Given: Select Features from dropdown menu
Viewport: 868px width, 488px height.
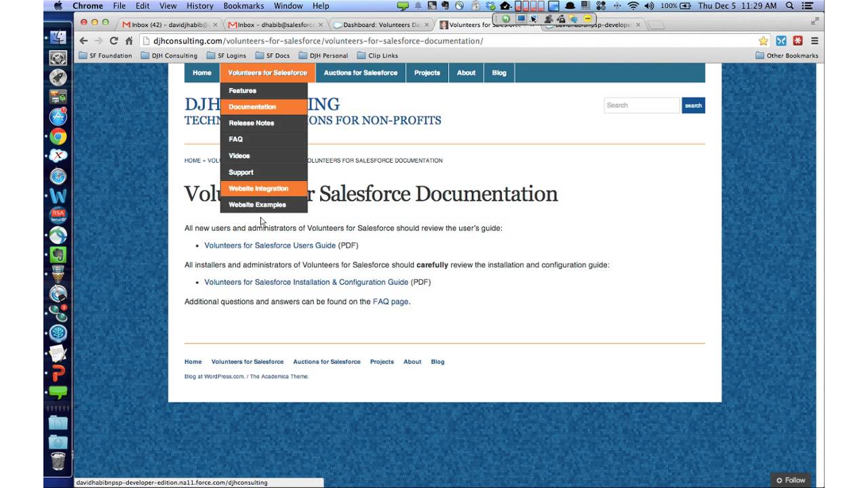Looking at the screenshot, I should pos(264,90).
